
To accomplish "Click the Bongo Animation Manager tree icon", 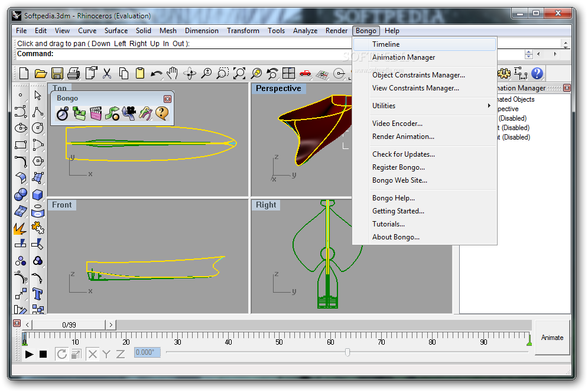I will click(79, 114).
